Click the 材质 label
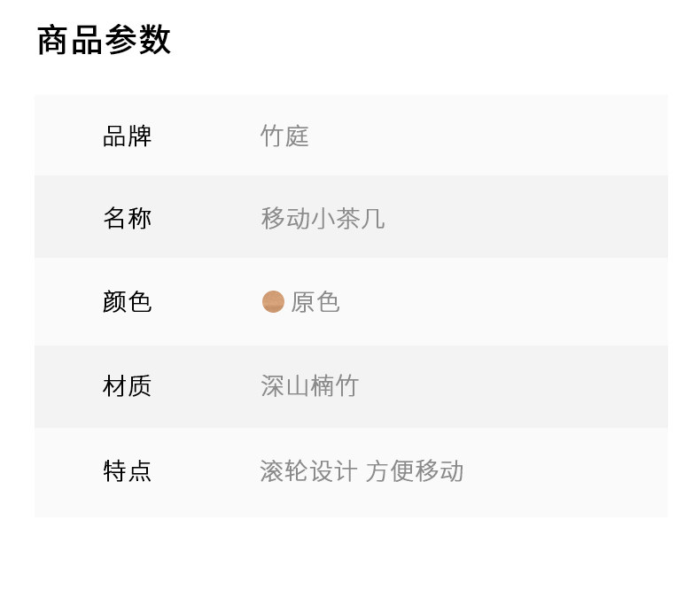This screenshot has height=598, width=700. tap(128, 386)
